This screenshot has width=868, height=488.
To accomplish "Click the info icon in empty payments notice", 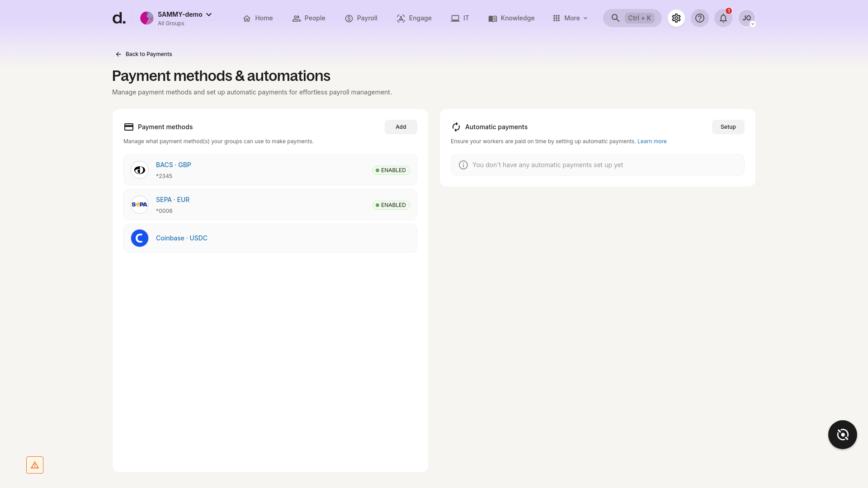I will [x=463, y=165].
